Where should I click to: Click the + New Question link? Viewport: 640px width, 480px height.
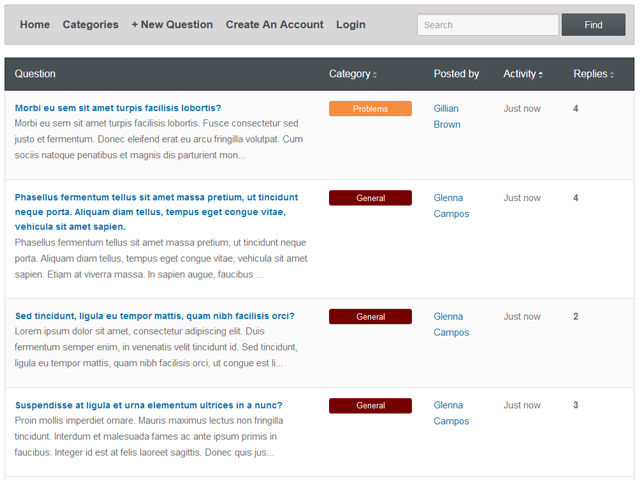[x=172, y=25]
